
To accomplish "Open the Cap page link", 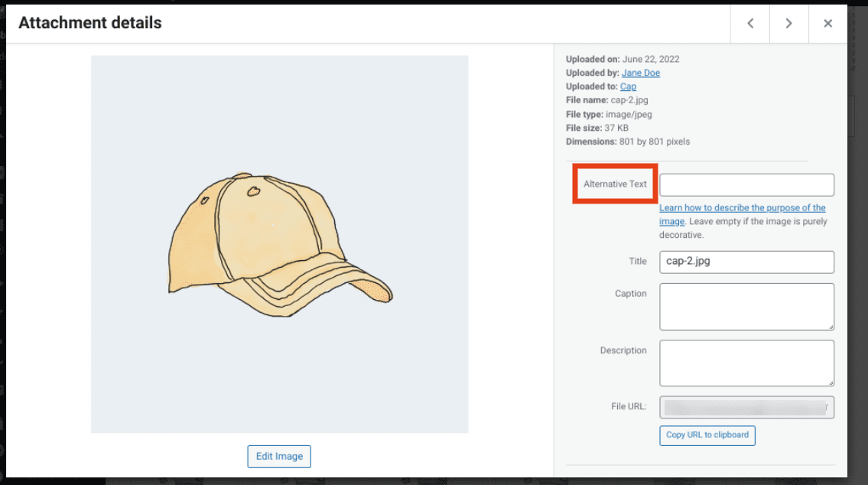I will click(628, 86).
